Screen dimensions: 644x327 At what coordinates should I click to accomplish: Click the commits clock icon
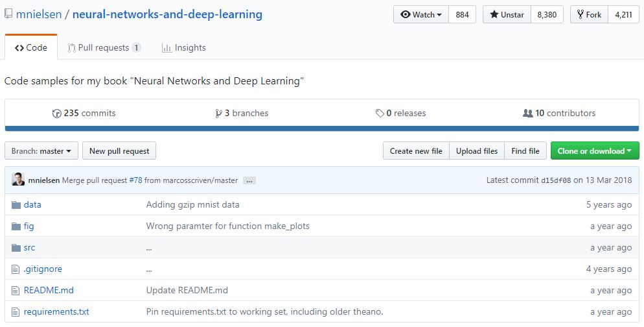coord(56,114)
